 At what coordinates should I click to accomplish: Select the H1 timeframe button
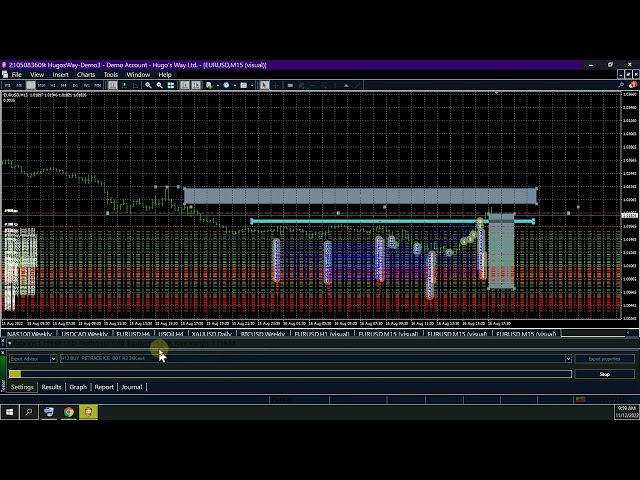[x=53, y=85]
